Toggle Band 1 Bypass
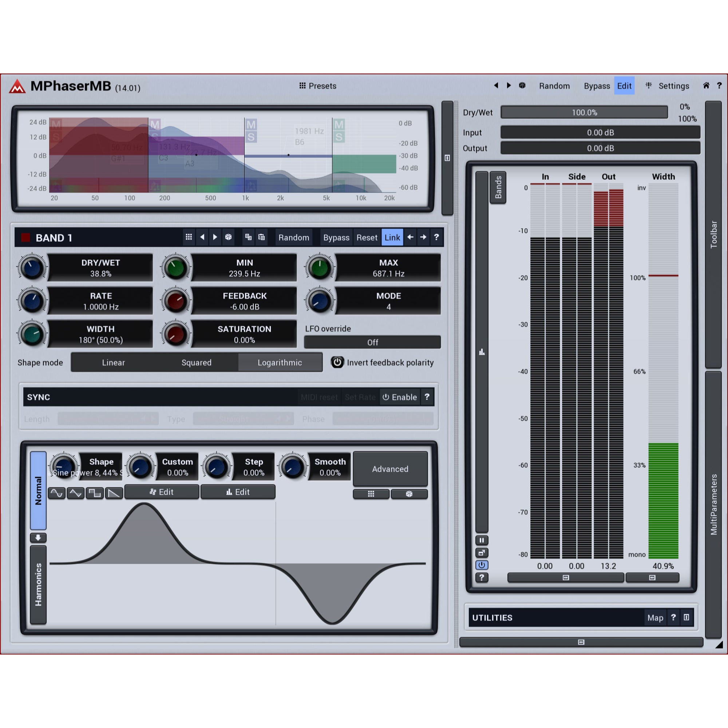Viewport: 728px width, 728px height. [336, 237]
